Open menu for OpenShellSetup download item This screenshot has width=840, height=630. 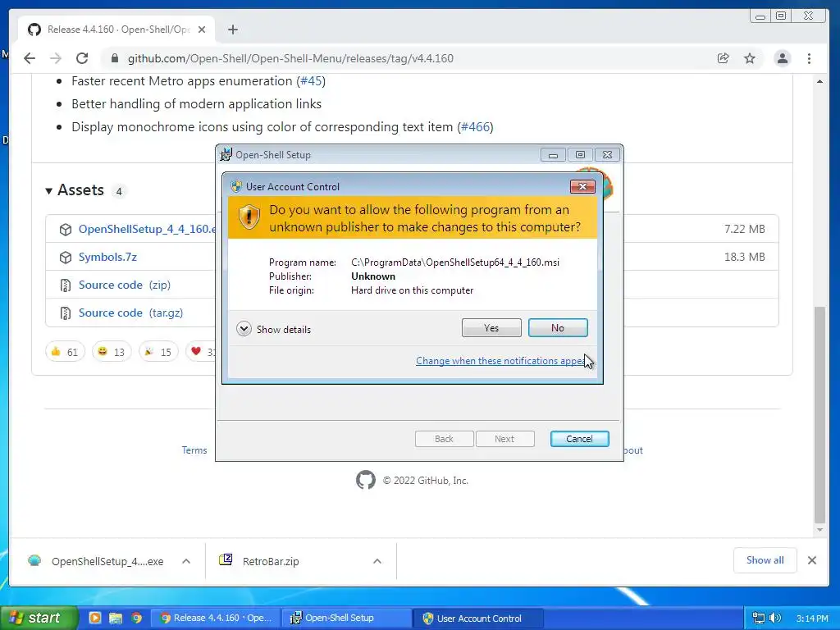tap(186, 561)
